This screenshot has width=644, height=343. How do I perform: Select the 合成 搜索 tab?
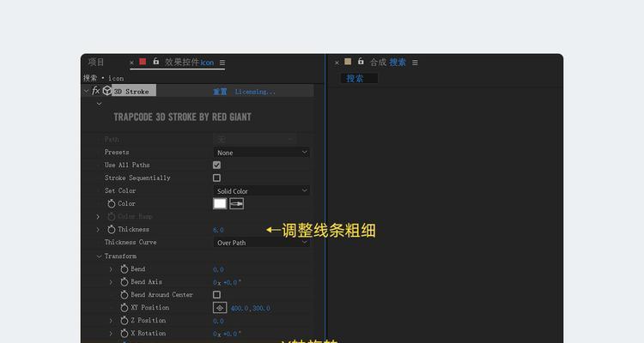coord(388,62)
